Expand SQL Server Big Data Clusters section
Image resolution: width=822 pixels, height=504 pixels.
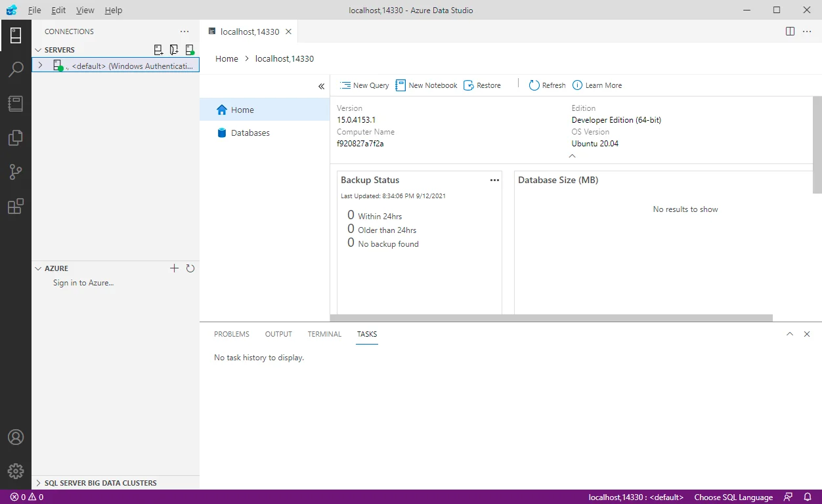point(38,483)
